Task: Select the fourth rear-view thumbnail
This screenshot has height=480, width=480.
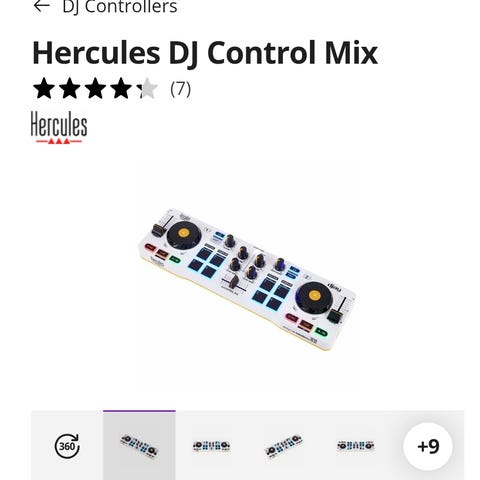Action: 356,446
